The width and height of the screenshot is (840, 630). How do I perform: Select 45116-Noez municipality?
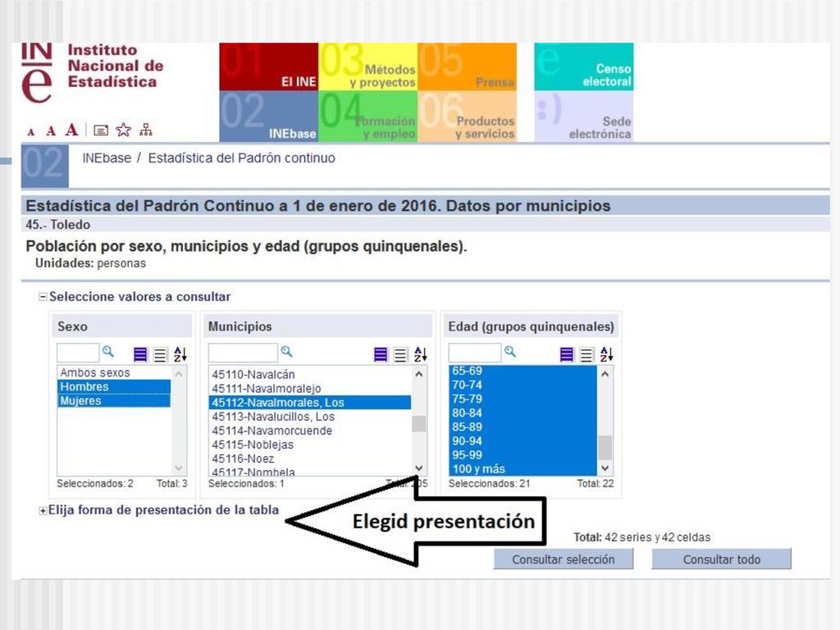pos(309,459)
